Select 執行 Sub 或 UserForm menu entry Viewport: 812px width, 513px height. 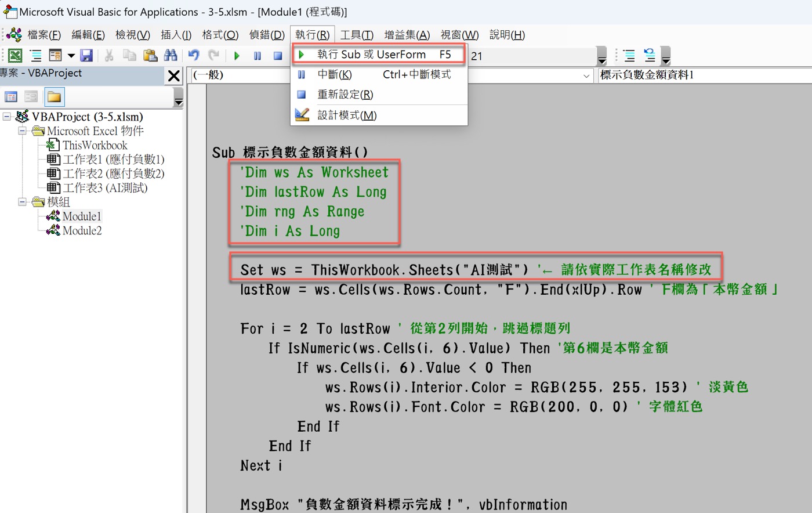(371, 55)
